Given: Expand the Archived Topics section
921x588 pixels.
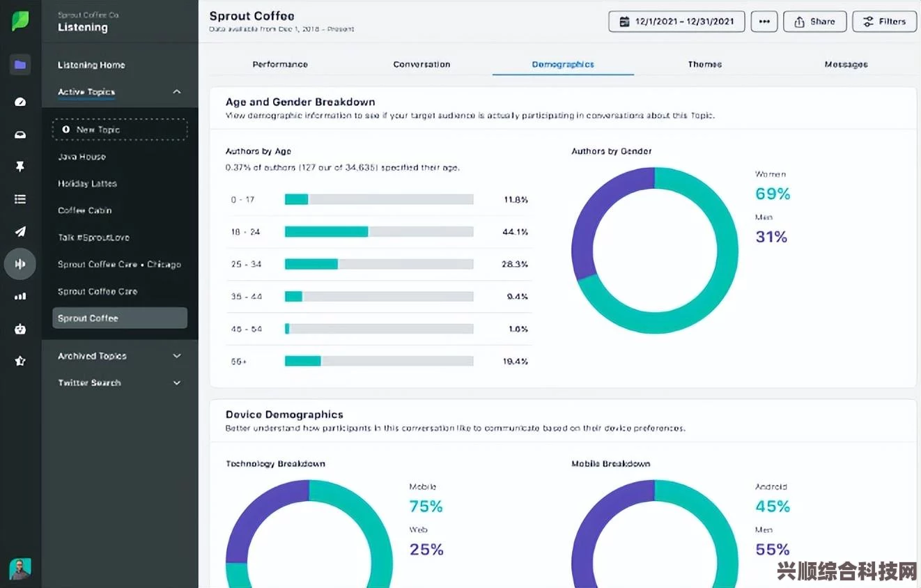Looking at the screenshot, I should [x=177, y=356].
